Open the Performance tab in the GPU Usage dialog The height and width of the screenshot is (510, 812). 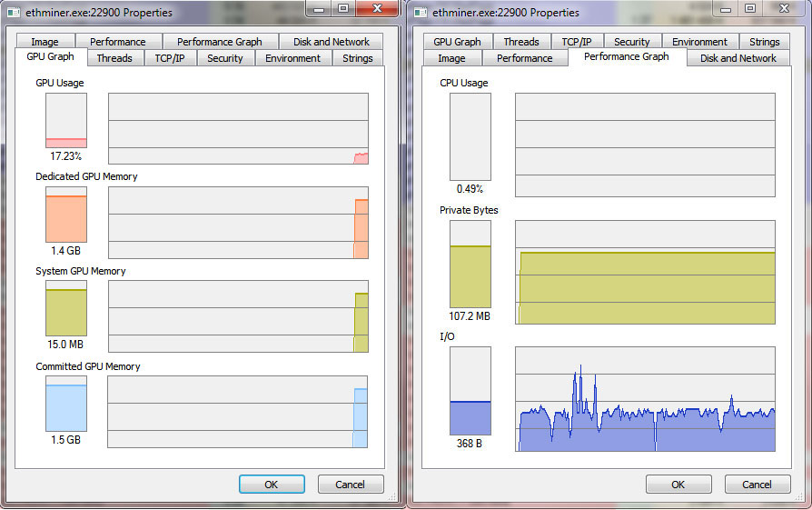click(x=117, y=42)
